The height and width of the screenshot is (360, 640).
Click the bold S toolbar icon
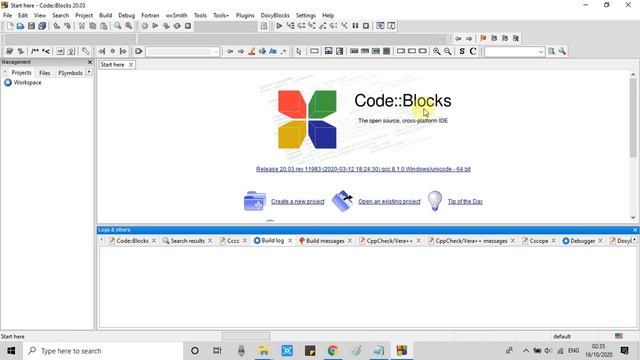click(x=462, y=51)
